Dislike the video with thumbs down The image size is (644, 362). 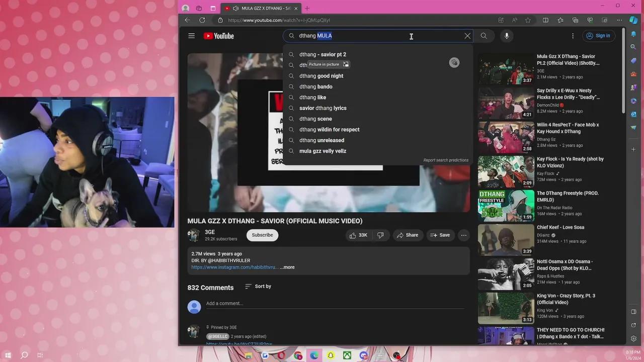tap(380, 235)
